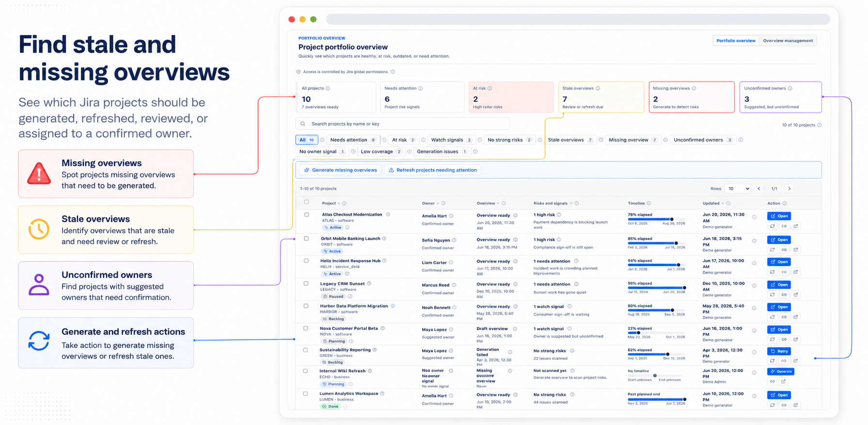868x425 pixels.
Task: Click search magnifier icon in project search box
Action: (303, 124)
